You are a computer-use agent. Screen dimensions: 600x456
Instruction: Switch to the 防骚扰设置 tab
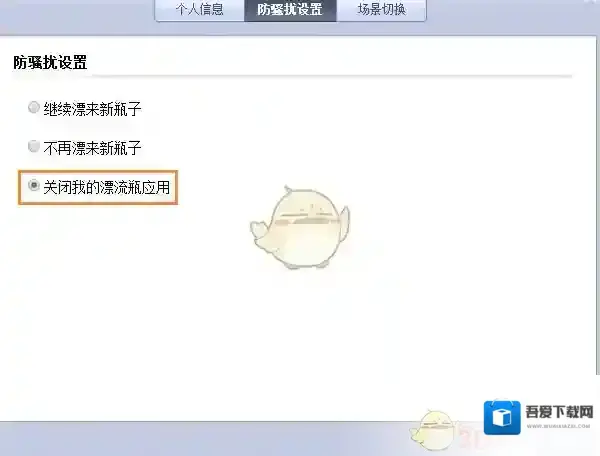[290, 10]
